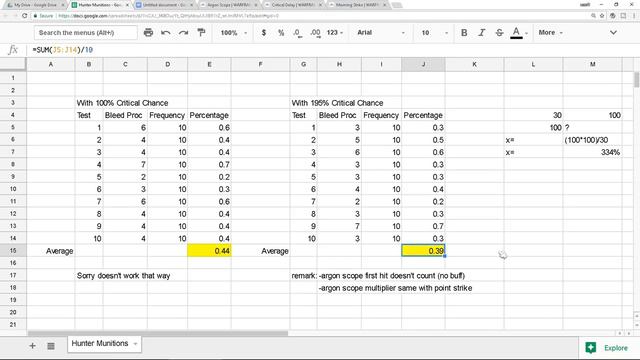The width and height of the screenshot is (640, 360).
Task: Undo the last action
Action: (x=166, y=33)
